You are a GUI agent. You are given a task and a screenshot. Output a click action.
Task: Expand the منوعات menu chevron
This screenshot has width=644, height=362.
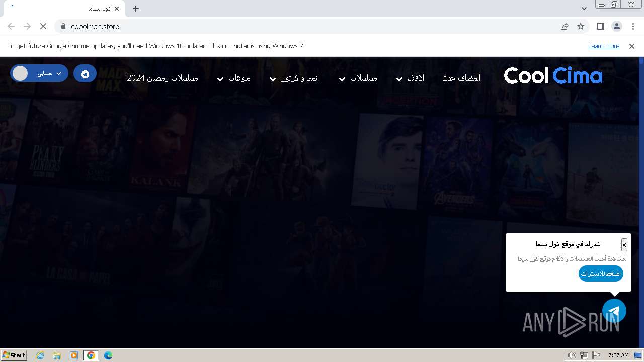point(220,79)
